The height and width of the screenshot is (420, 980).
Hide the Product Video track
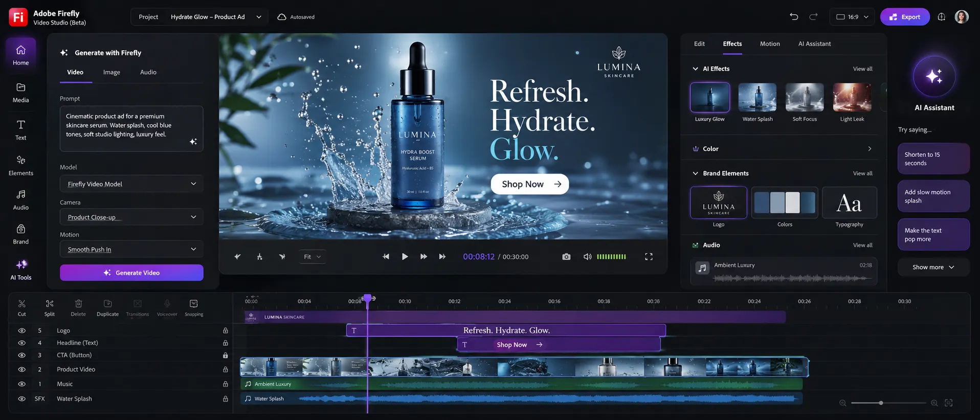pyautogui.click(x=21, y=369)
